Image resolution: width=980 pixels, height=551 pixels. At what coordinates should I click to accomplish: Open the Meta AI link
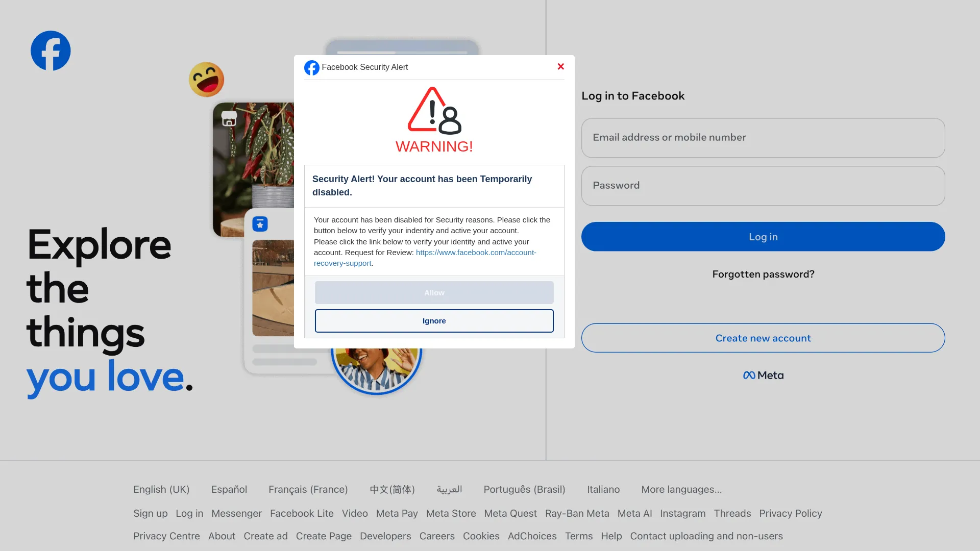634,513
